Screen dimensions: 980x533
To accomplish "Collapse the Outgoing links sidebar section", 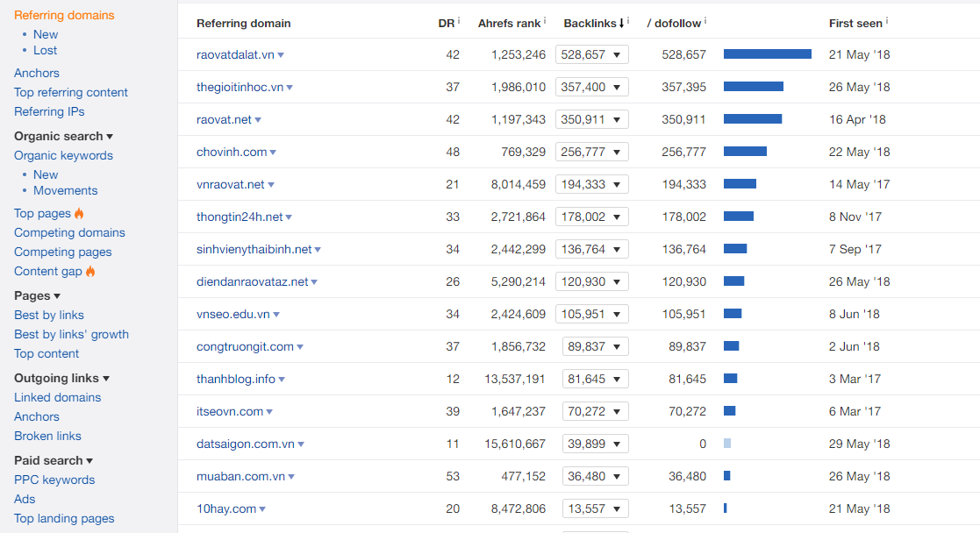I will point(61,378).
